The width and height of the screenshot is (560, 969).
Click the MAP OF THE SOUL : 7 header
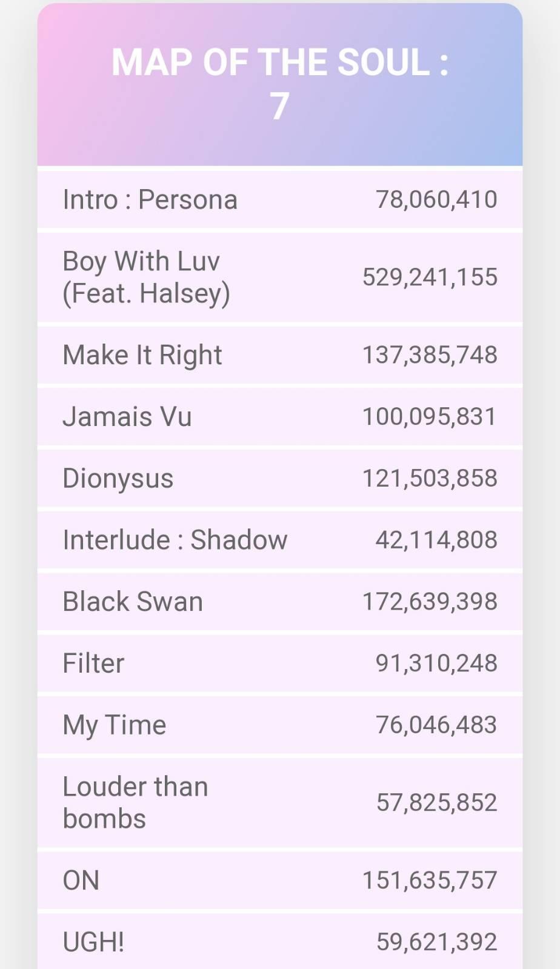(x=279, y=84)
